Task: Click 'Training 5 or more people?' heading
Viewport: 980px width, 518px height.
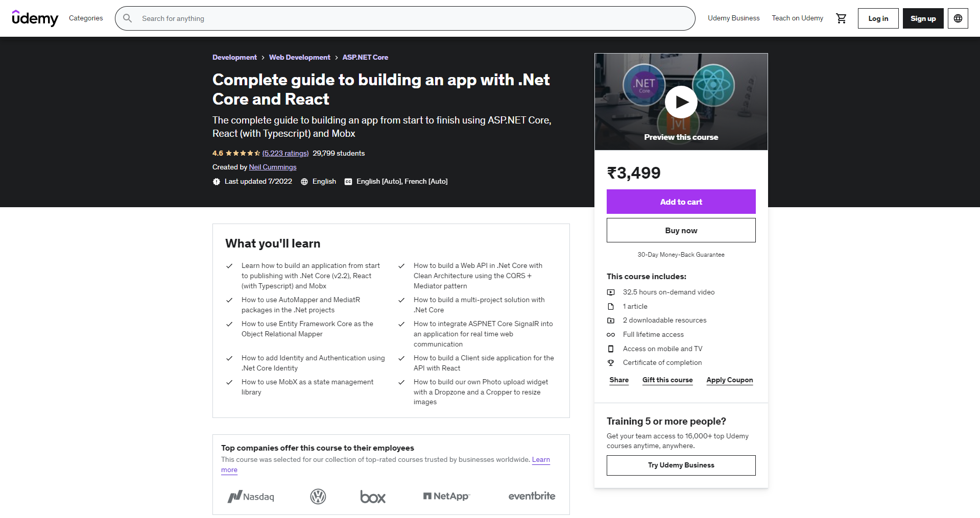Action: [666, 422]
